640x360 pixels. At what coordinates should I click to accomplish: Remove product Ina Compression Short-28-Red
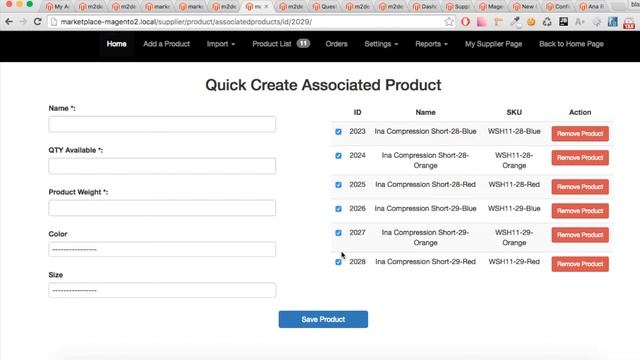[580, 187]
